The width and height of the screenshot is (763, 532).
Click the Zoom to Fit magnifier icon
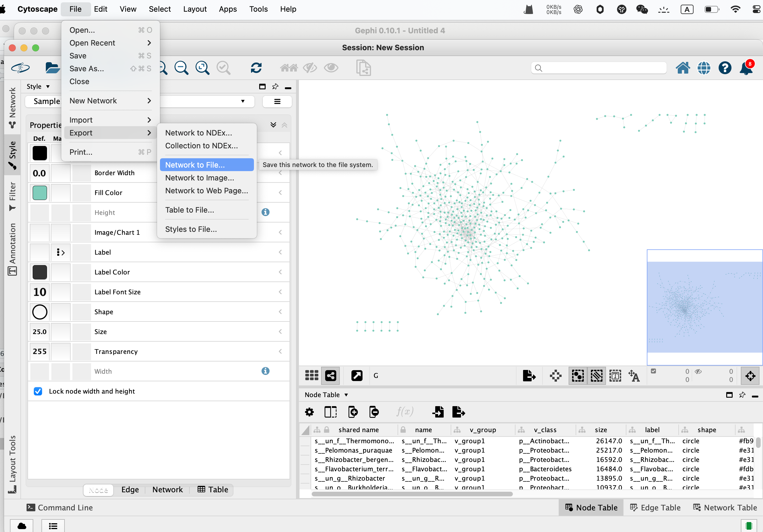202,68
